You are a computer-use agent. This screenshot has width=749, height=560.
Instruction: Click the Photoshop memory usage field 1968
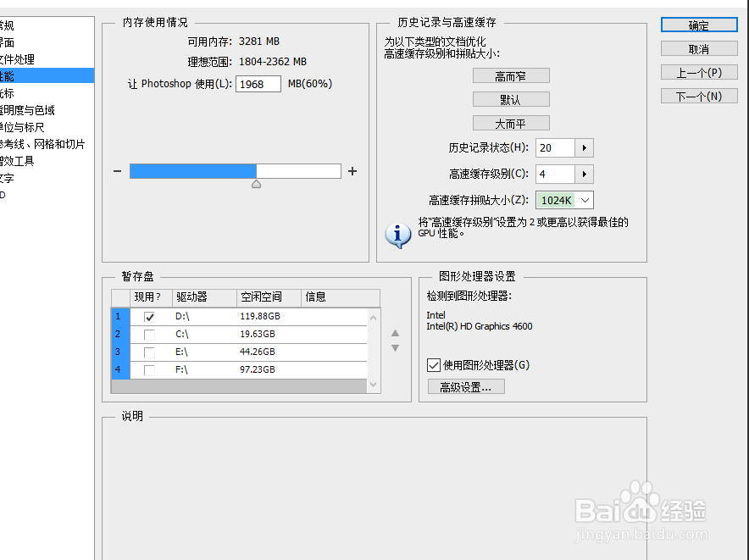[x=258, y=84]
